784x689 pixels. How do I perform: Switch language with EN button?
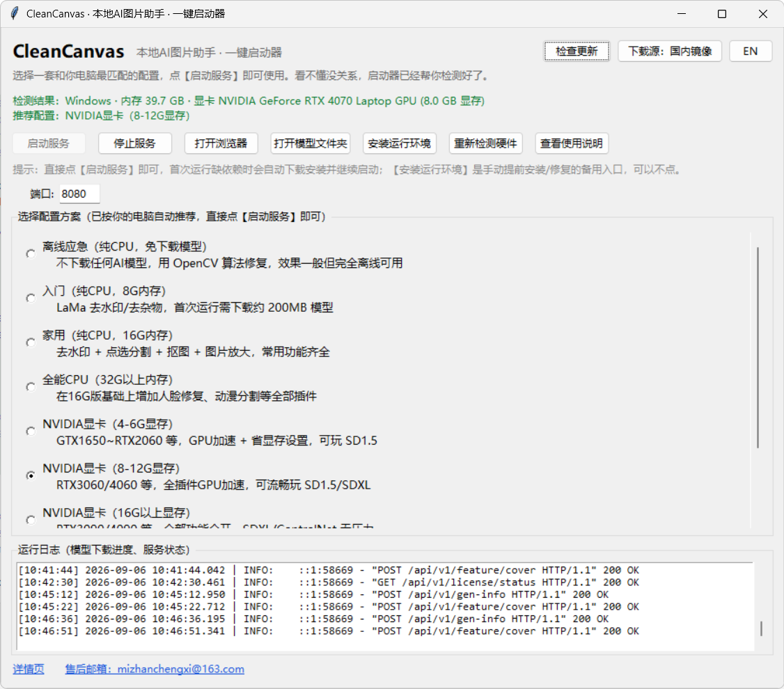(x=750, y=51)
